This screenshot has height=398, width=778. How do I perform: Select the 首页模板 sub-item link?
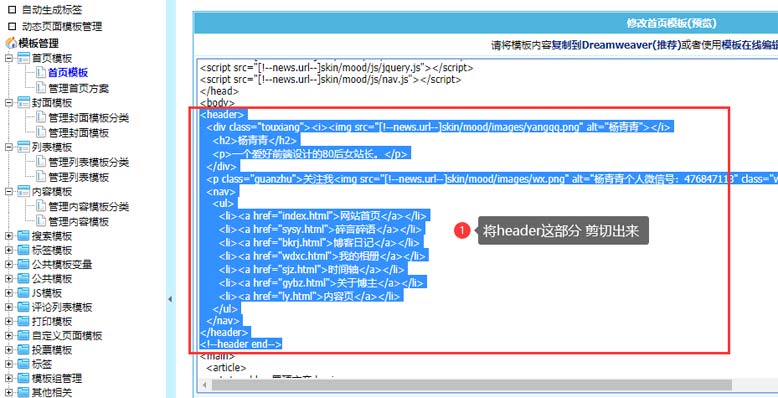(x=68, y=73)
